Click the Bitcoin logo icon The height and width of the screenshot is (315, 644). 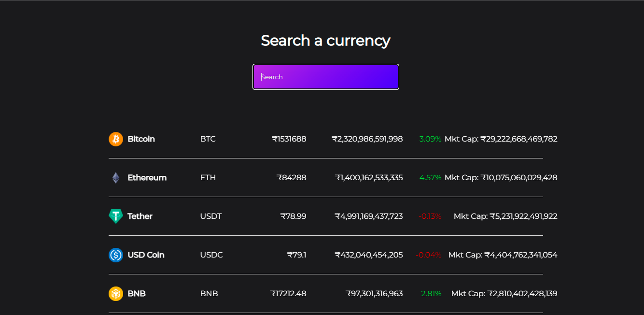(116, 139)
